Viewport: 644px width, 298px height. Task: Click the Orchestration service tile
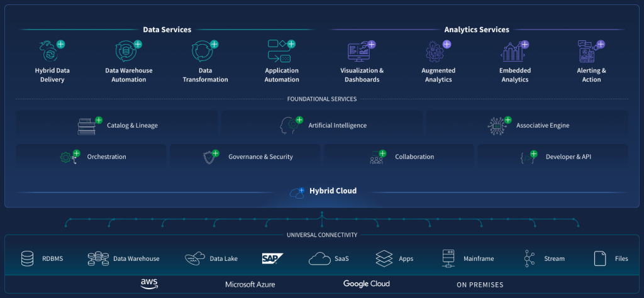(91, 157)
